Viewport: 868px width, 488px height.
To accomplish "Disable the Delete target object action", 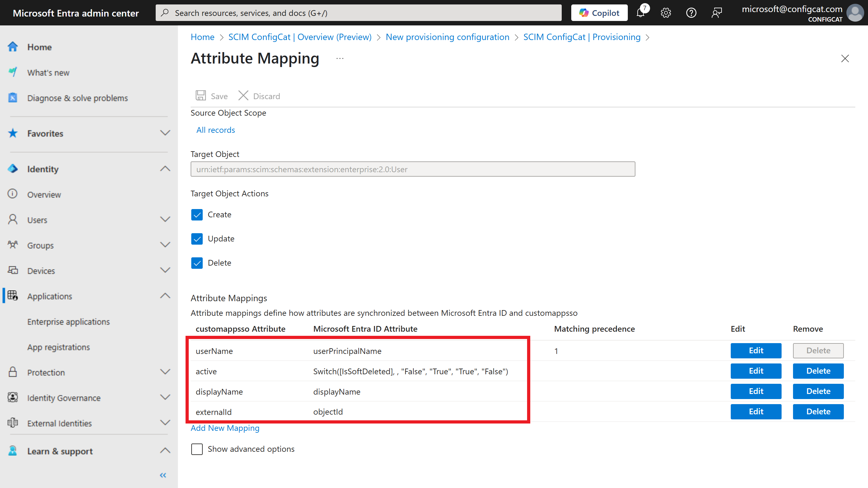I will [197, 263].
